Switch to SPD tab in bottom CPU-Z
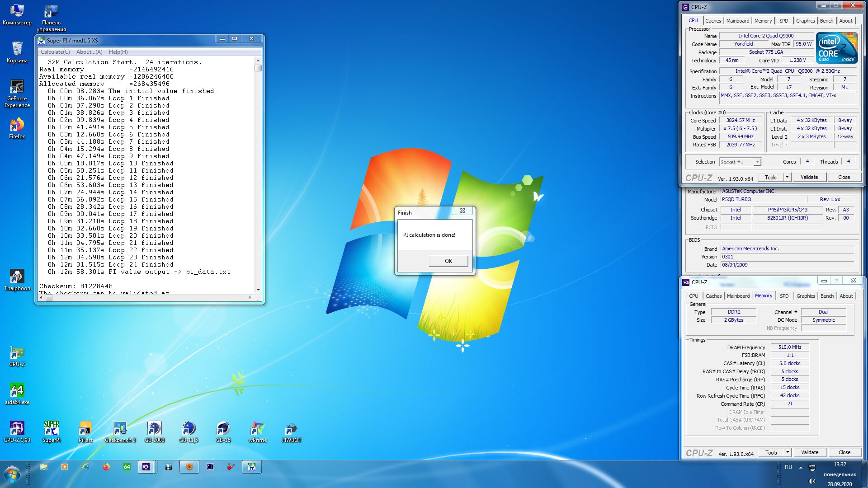The height and width of the screenshot is (488, 868). click(784, 296)
